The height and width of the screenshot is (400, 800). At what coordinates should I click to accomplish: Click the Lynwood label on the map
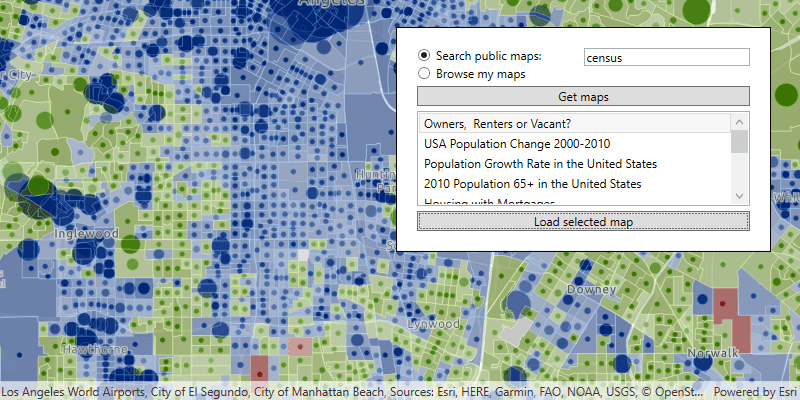click(433, 325)
